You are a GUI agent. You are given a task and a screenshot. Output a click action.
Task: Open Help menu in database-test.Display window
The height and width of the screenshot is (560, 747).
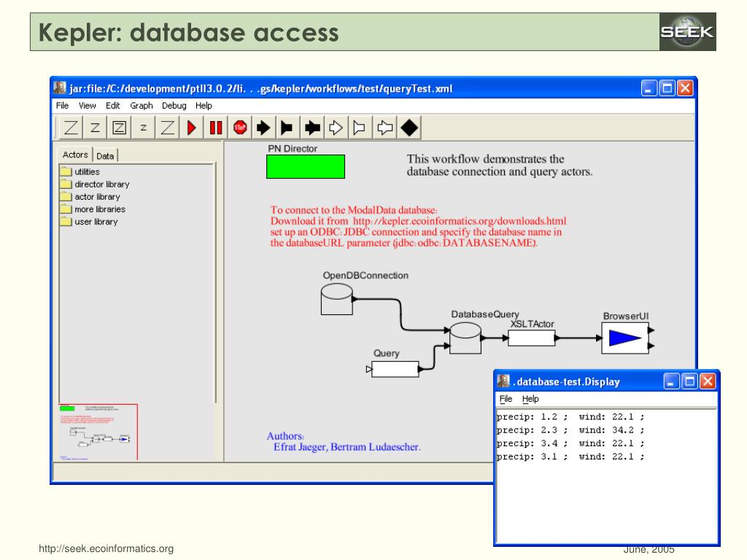pos(530,399)
